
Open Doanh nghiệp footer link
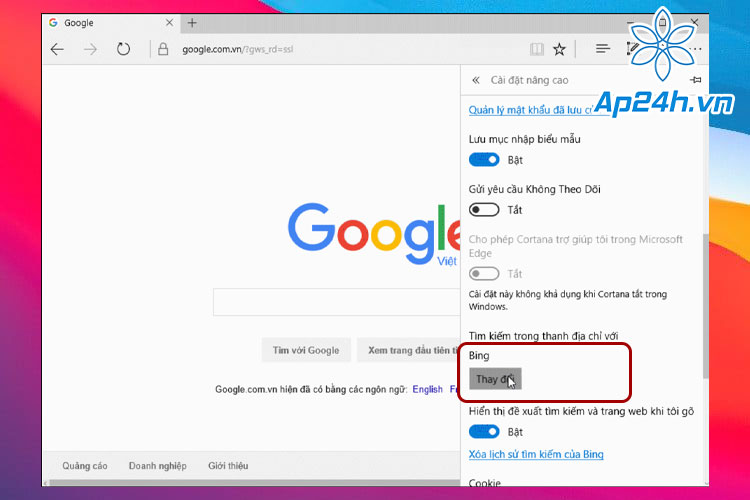[157, 466]
